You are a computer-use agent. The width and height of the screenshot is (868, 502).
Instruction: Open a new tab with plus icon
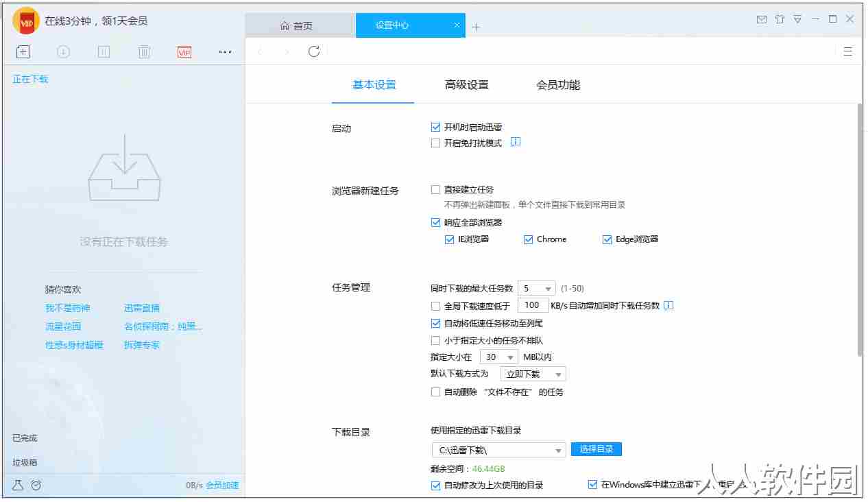click(477, 27)
